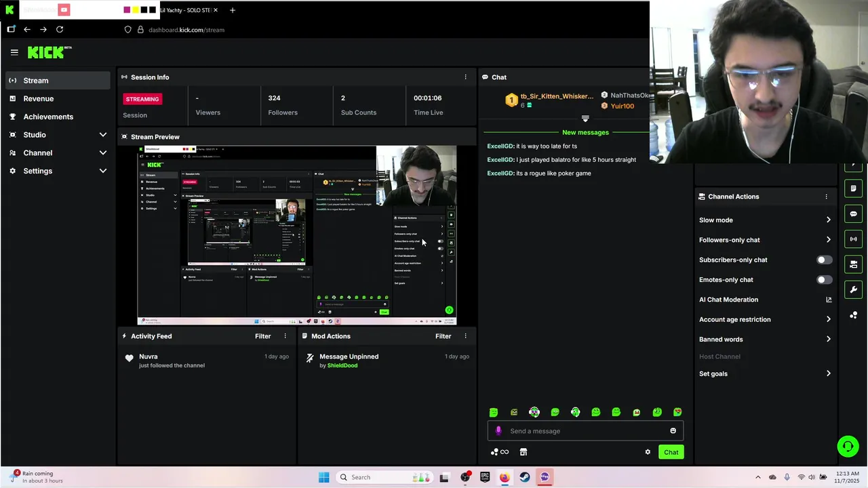The image size is (868, 488).
Task: Click Filter in Activity Feed
Action: pos(262,336)
